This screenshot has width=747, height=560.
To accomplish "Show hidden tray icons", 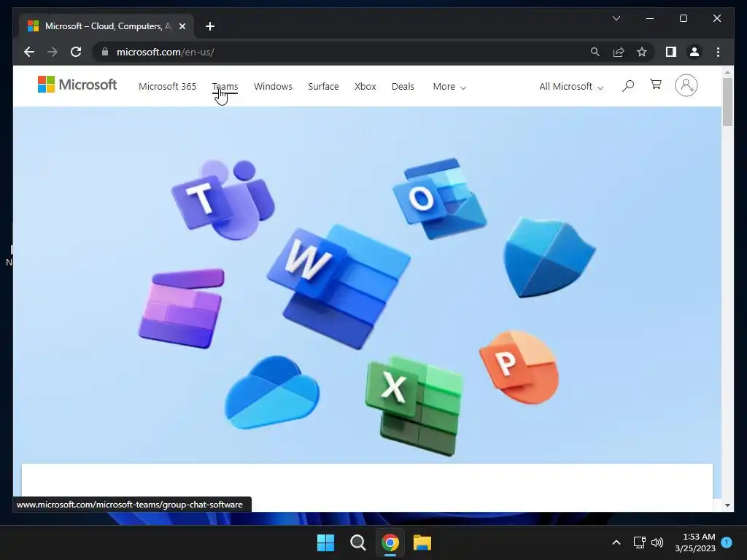I will coord(616,542).
